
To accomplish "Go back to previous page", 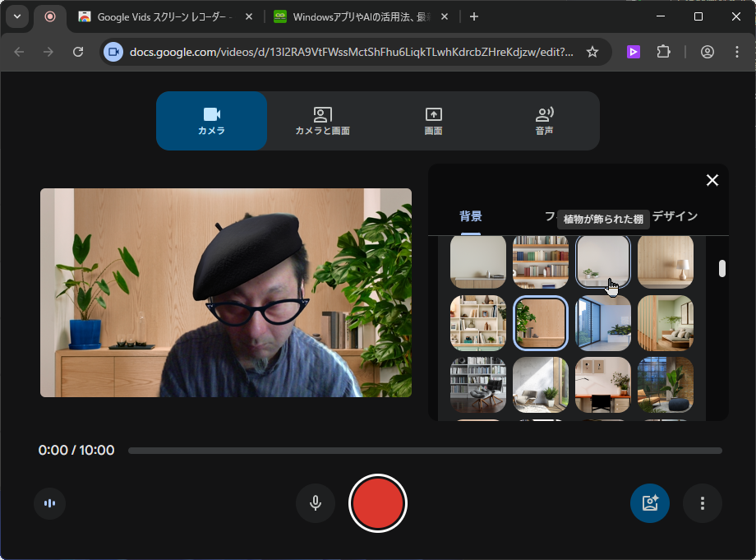I will (x=19, y=52).
